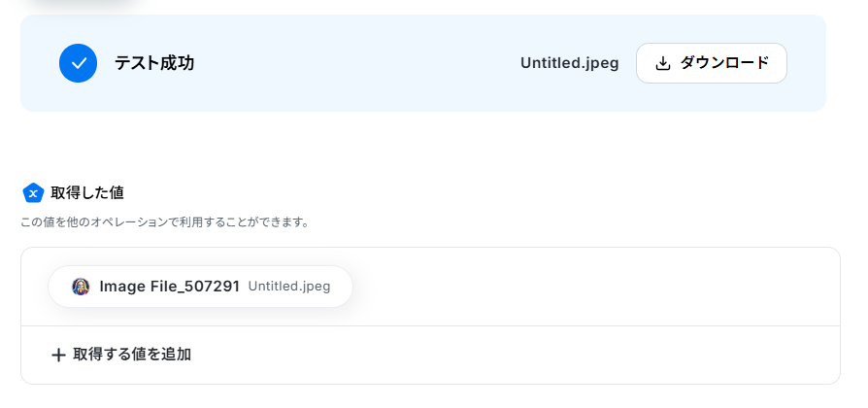The width and height of the screenshot is (868, 408).
Task: Click the テスト成功 status text
Action: pyautogui.click(x=154, y=63)
